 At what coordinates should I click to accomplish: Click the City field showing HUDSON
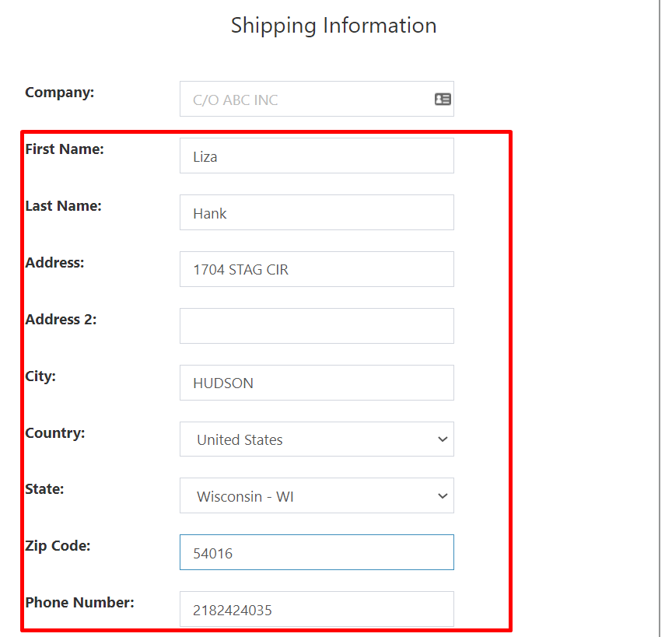pos(317,383)
